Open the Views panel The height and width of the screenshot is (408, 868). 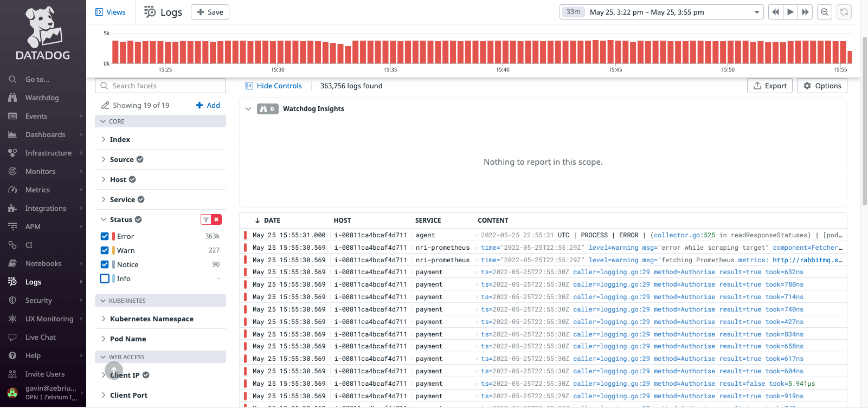(x=111, y=12)
